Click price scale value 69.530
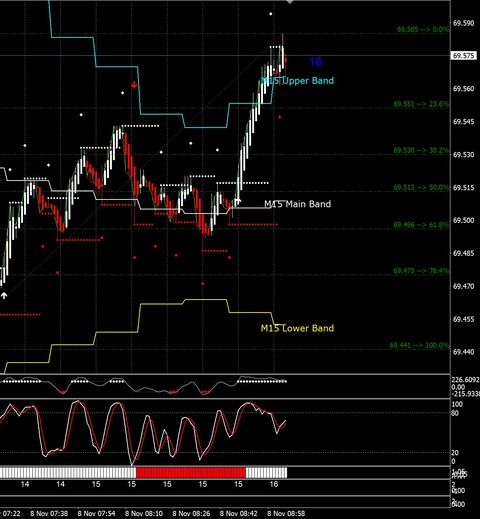The width and height of the screenshot is (480, 519). [x=464, y=155]
